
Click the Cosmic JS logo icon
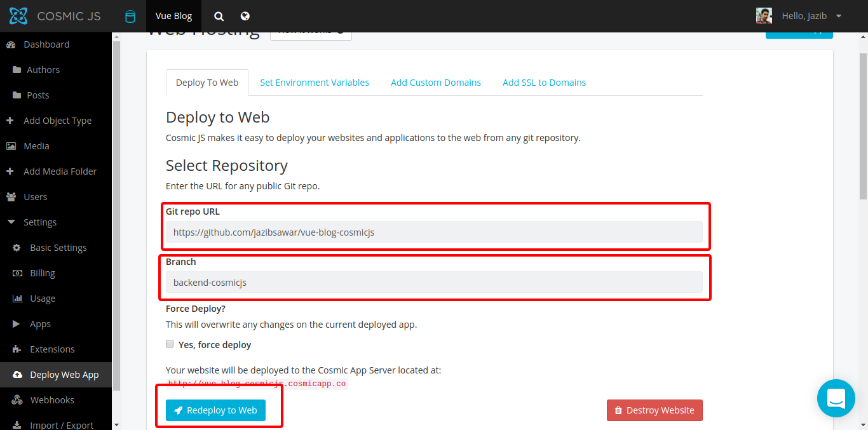tap(18, 16)
